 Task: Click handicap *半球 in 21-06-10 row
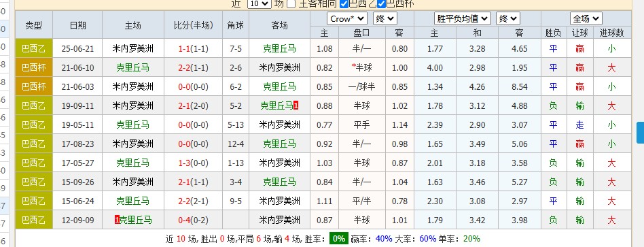362,67
